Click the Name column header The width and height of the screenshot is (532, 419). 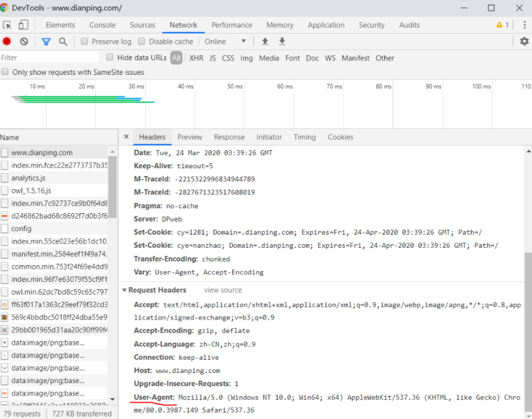coord(59,138)
